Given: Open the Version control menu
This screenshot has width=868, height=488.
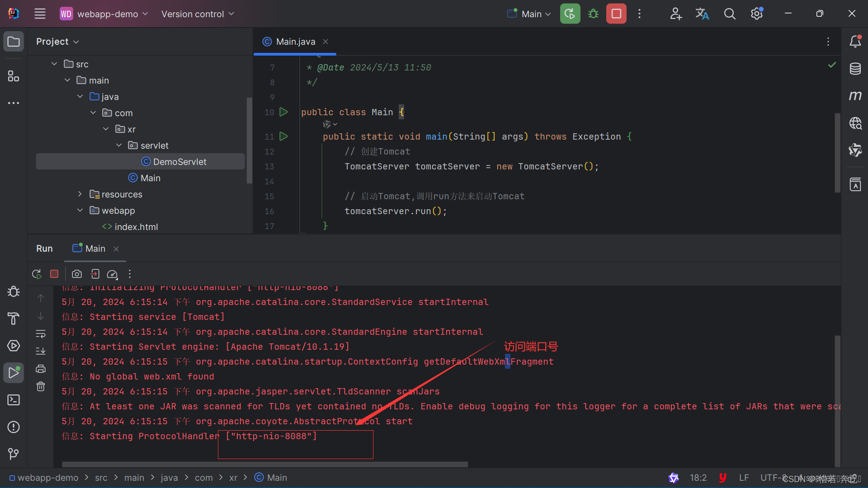Looking at the screenshot, I should [198, 14].
